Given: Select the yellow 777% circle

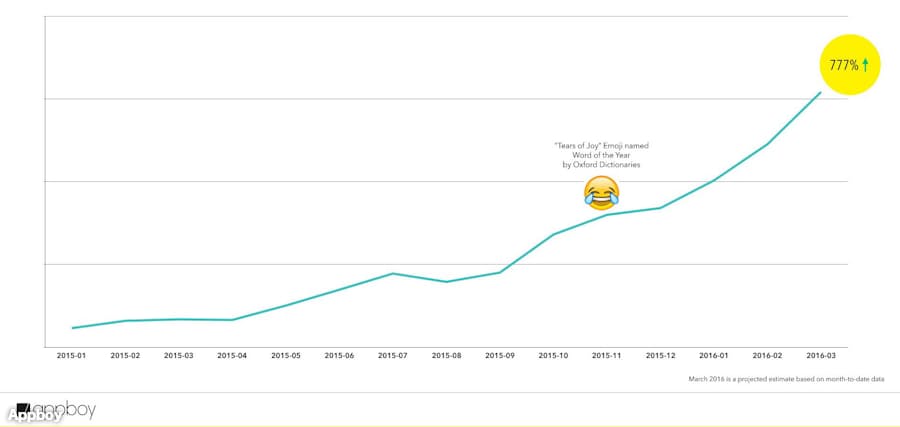Looking at the screenshot, I should (x=849, y=64).
